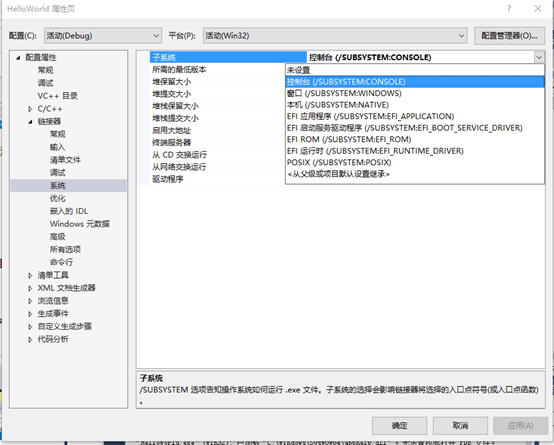The image size is (554, 445).
Task: Select 常规 under 配置属性
Action: pos(46,70)
